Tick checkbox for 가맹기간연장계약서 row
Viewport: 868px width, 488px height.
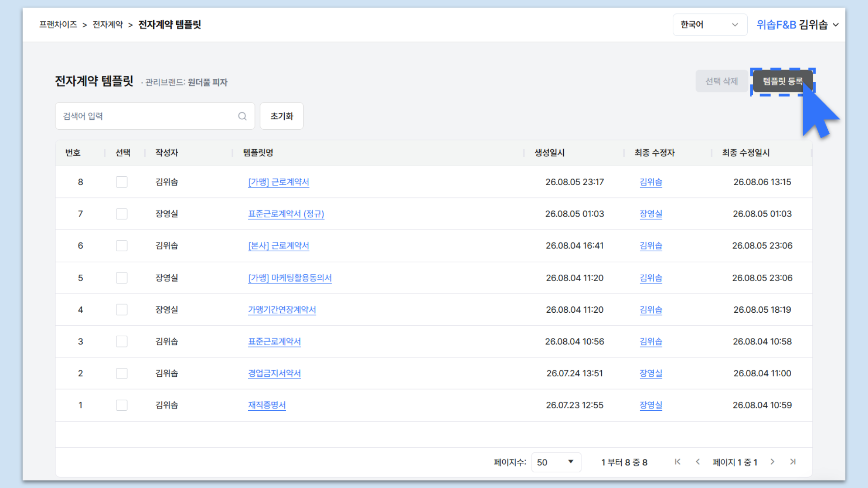click(122, 310)
